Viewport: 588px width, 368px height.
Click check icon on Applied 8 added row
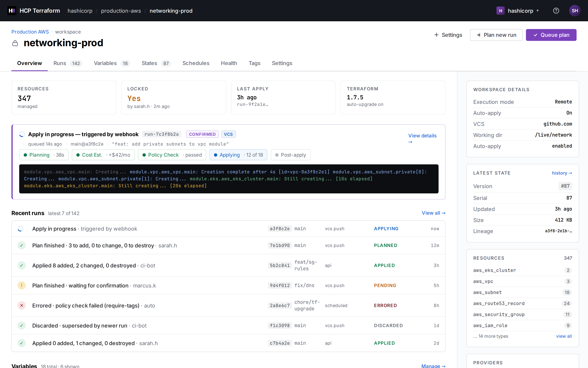coord(22,265)
